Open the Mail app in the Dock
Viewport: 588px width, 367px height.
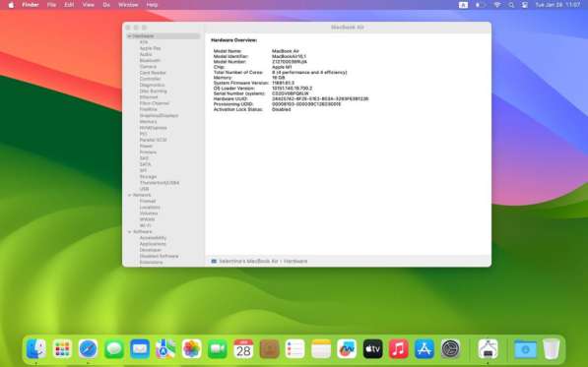coord(140,349)
